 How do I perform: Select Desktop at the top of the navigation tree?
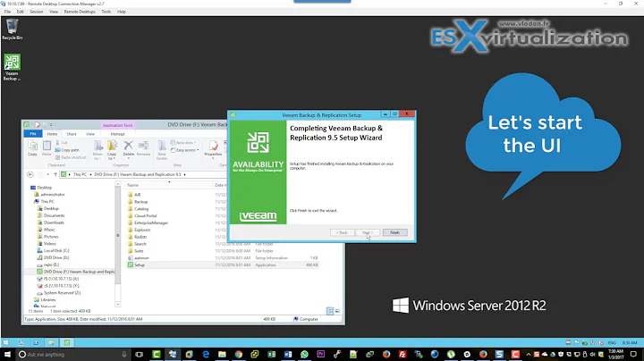point(45,188)
